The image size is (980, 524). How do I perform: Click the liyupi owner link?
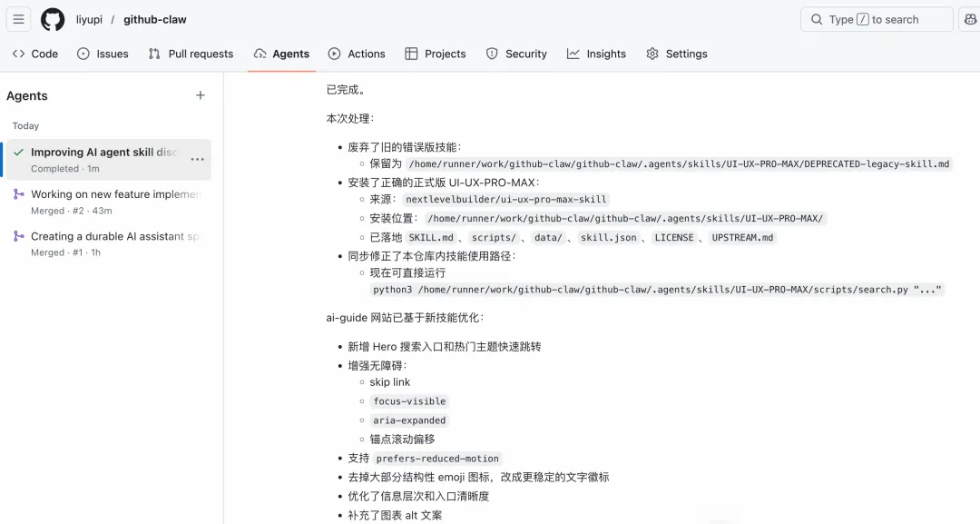[89, 19]
